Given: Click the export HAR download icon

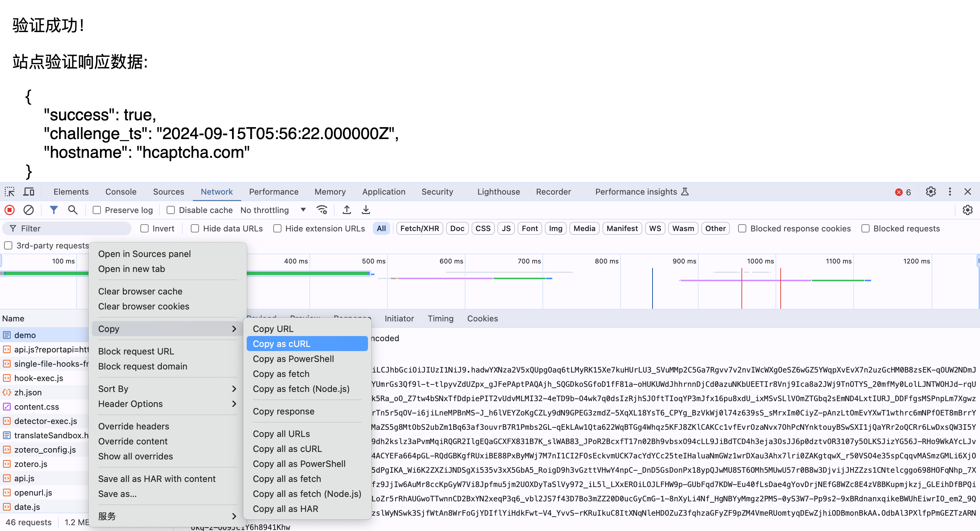Looking at the screenshot, I should click(366, 210).
